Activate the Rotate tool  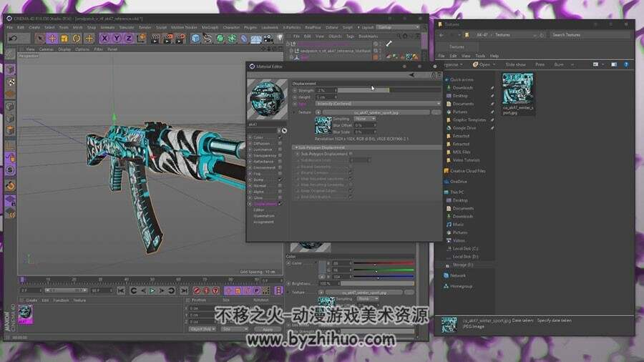(77, 39)
